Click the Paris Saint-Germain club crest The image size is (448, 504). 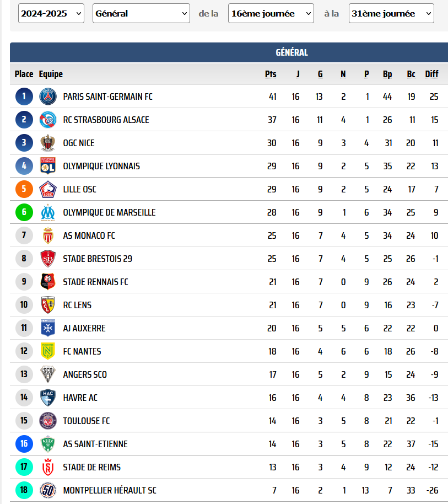pos(48,96)
